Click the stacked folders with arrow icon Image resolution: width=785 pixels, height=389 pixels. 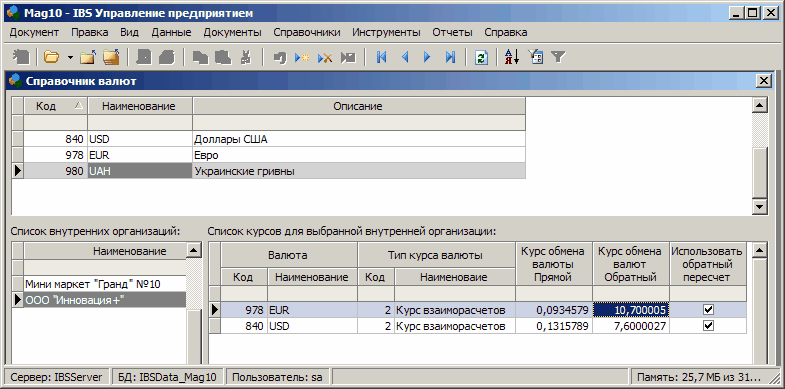tap(111, 57)
